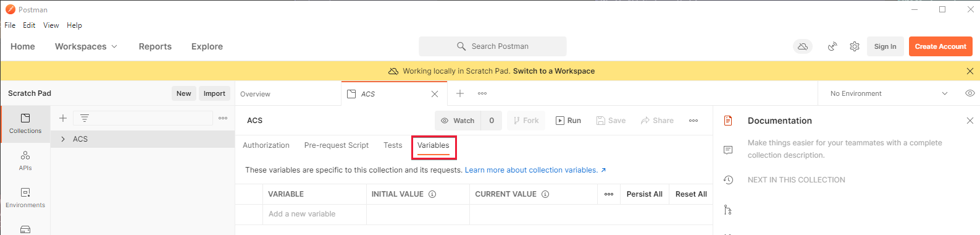Viewport: 980px width, 235px height.
Task: Click the Initial Value info icon
Action: (432, 194)
